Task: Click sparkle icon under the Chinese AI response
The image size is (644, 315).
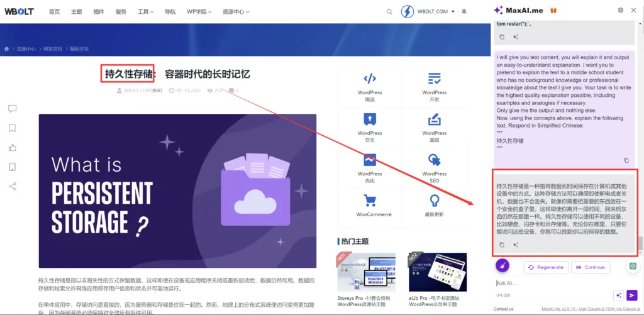Action: [x=516, y=245]
